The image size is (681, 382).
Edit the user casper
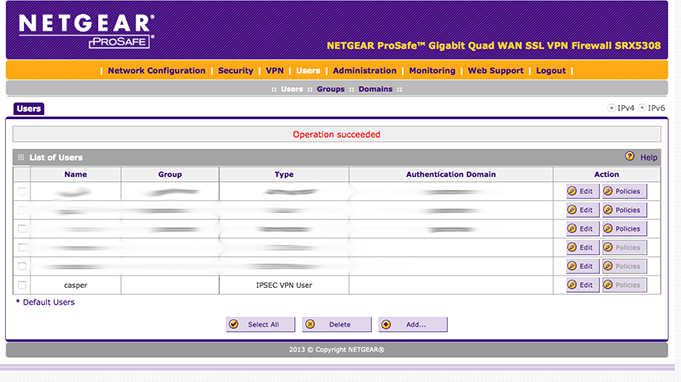point(583,285)
